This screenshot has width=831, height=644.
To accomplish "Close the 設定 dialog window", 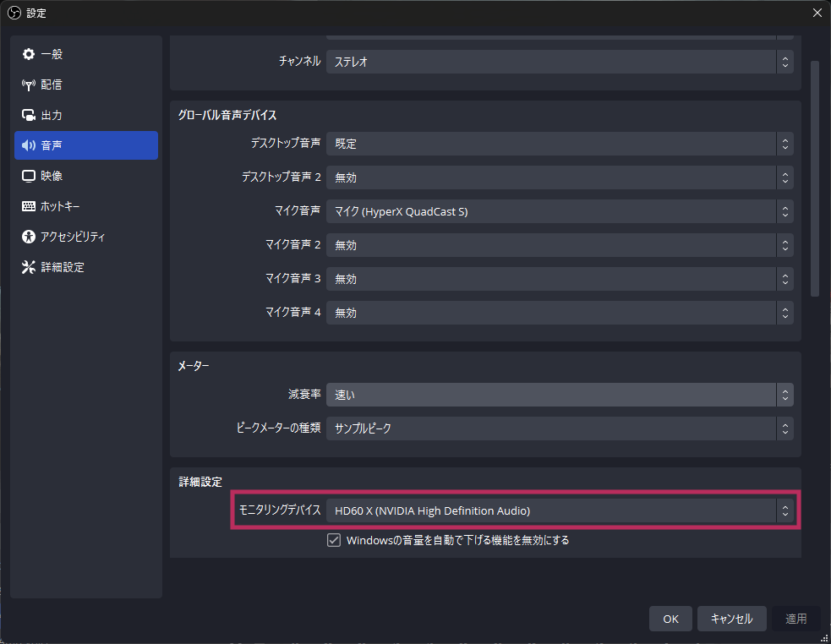I will (x=817, y=13).
